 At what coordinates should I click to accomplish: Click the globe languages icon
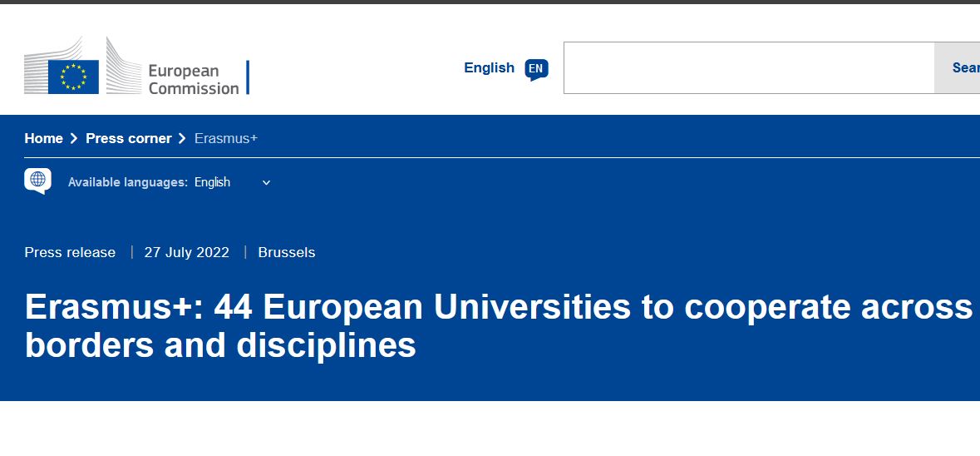pyautogui.click(x=37, y=181)
